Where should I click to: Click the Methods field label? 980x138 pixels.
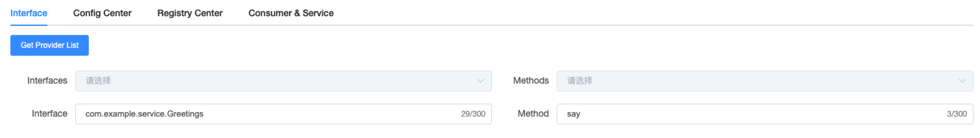(531, 81)
